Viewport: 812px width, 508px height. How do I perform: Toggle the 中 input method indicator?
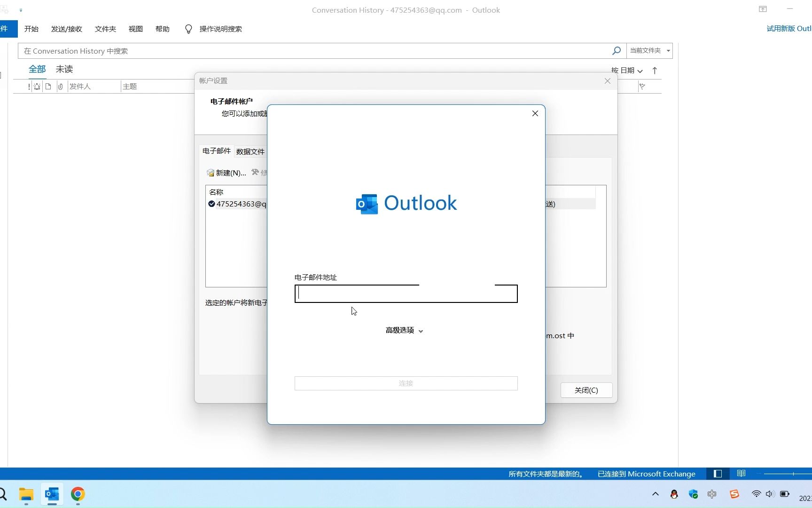click(712, 494)
